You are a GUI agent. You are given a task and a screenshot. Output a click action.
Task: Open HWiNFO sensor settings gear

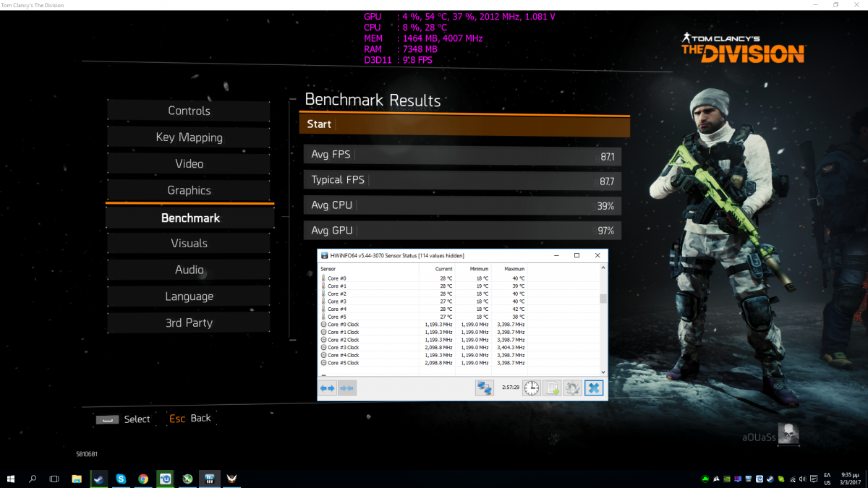[573, 388]
